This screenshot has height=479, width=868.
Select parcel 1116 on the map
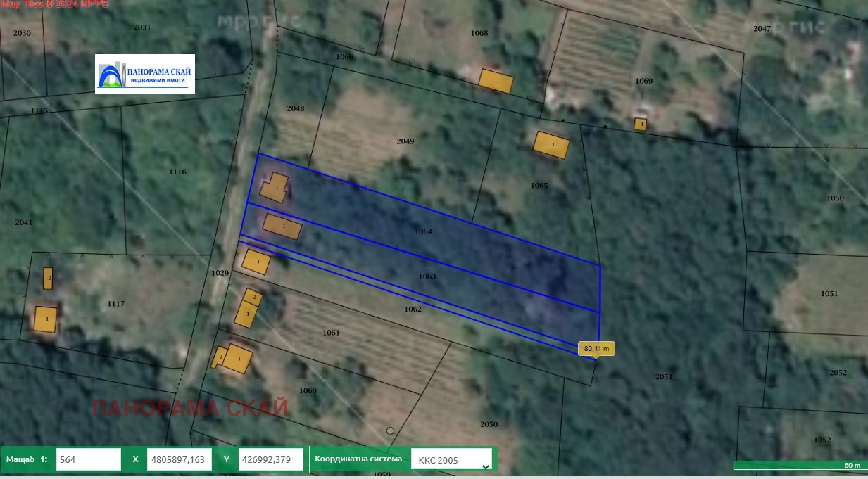[177, 172]
